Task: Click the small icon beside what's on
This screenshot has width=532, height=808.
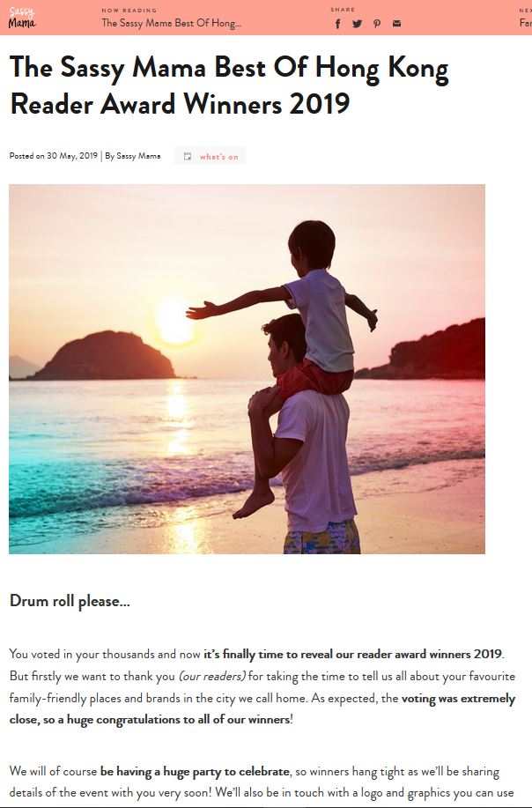Action: pyautogui.click(x=188, y=156)
